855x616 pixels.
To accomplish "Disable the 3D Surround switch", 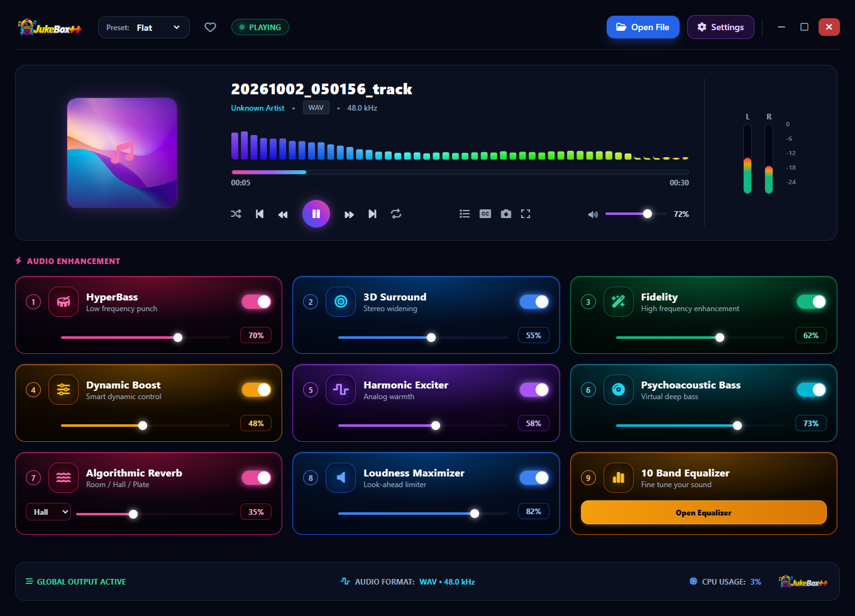I will (x=534, y=302).
